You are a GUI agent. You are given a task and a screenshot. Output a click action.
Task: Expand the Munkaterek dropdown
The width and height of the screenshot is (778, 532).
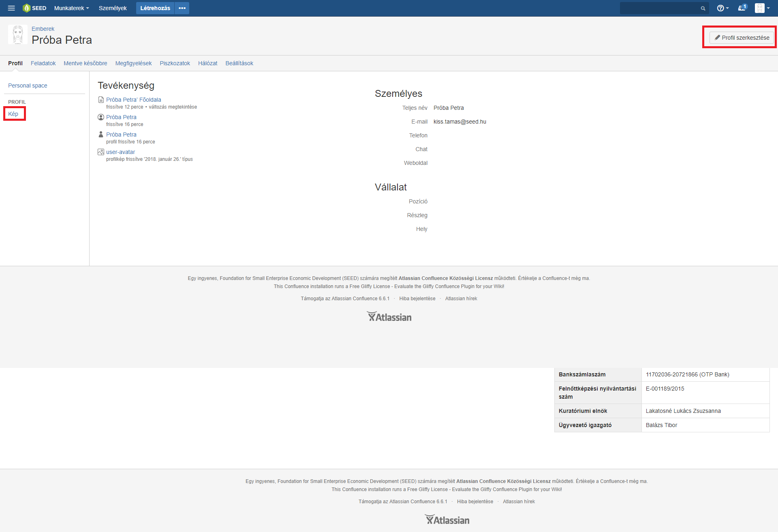click(x=71, y=8)
